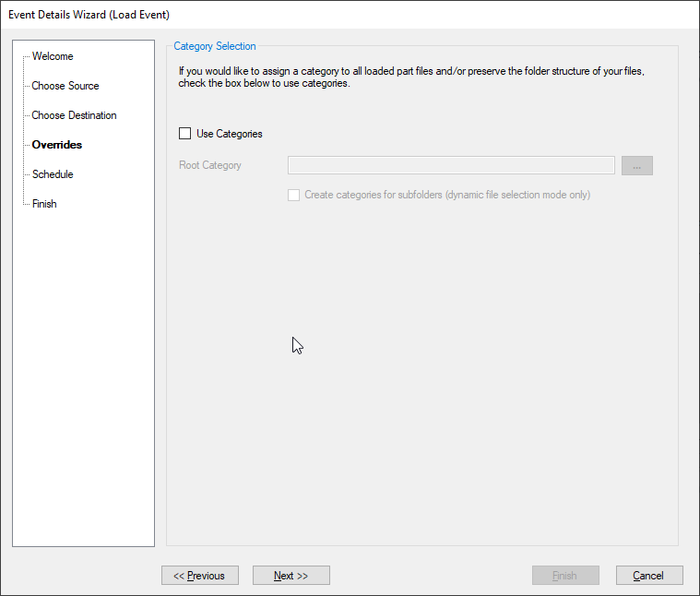Image resolution: width=700 pixels, height=596 pixels.
Task: Open Root Category browse ellipsis button
Action: 637,166
